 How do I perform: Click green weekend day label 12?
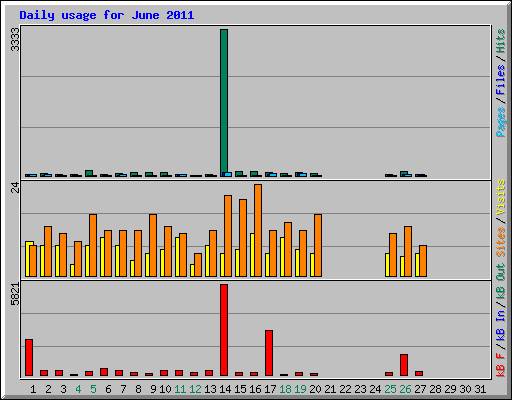tap(195, 389)
